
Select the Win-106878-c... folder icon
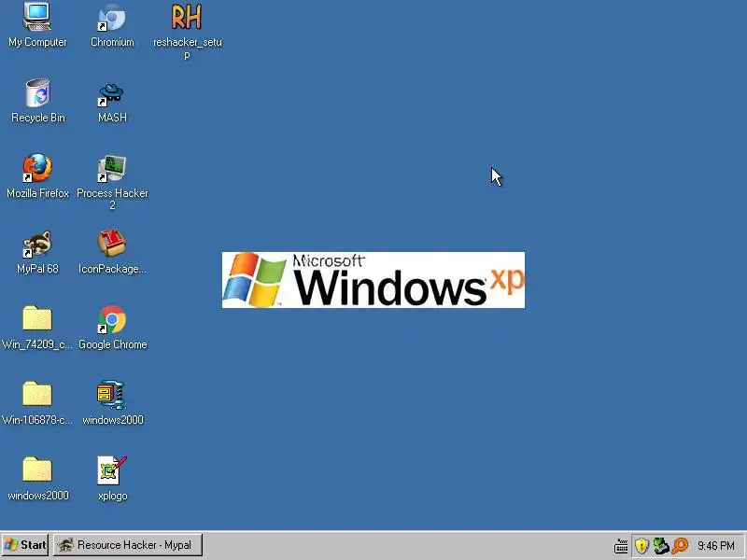click(37, 394)
